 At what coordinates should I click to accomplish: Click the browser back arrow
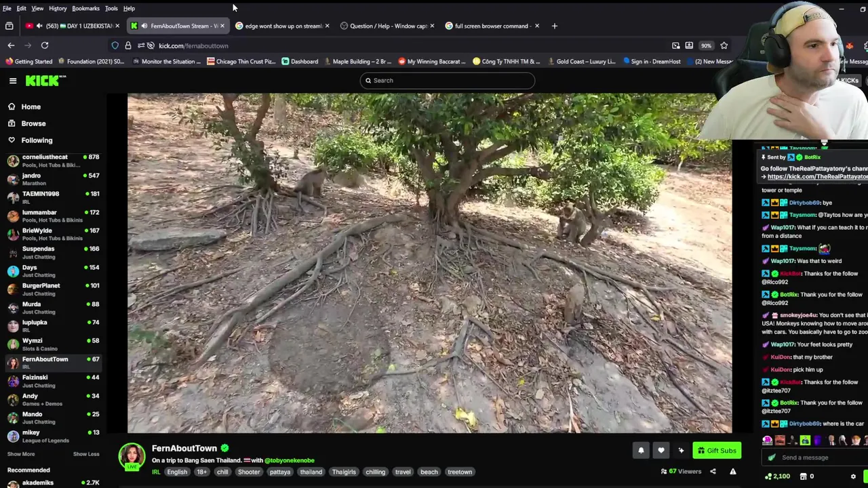tap(11, 45)
